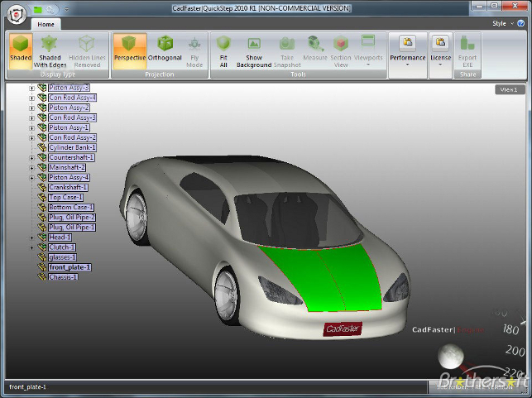Image resolution: width=532 pixels, height=398 pixels.
Task: Open the Performance dropdown
Action: click(408, 51)
